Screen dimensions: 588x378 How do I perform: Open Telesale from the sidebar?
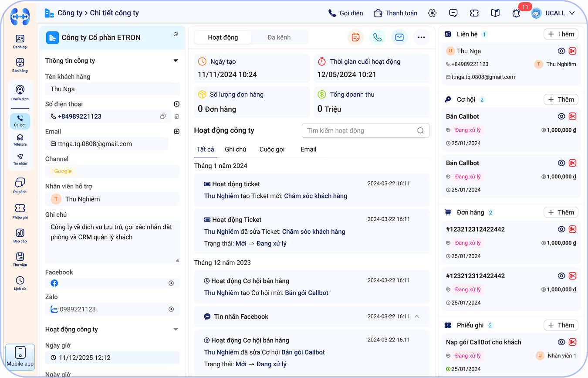(20, 140)
